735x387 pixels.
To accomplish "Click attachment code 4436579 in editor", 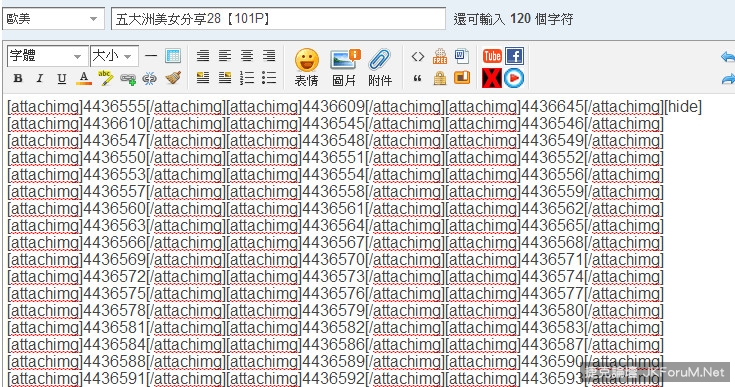I will (x=333, y=311).
